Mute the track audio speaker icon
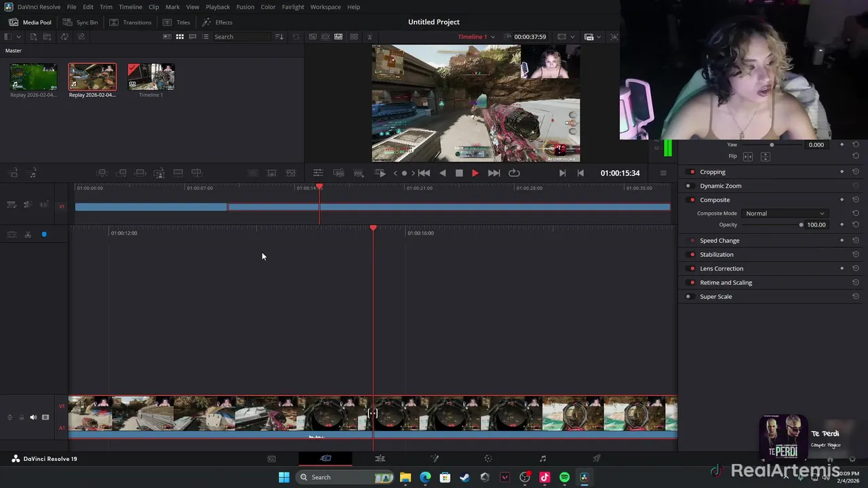The height and width of the screenshot is (488, 868). click(33, 418)
